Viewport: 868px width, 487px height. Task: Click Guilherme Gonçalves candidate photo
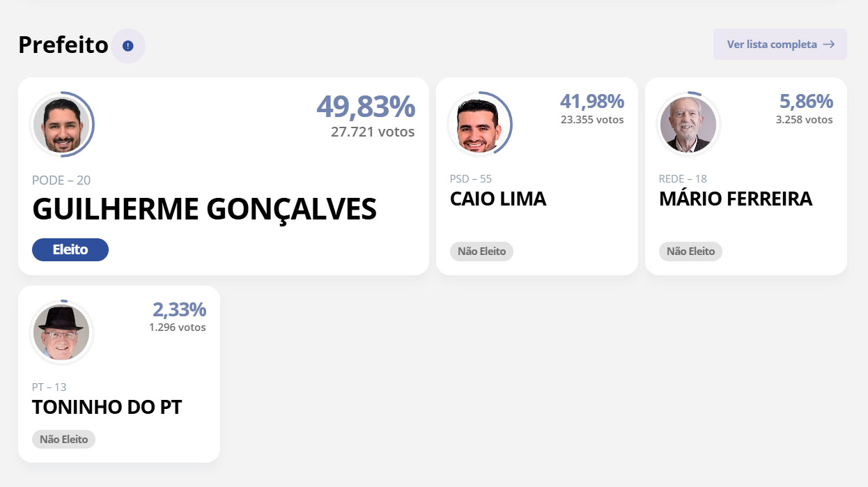(62, 125)
